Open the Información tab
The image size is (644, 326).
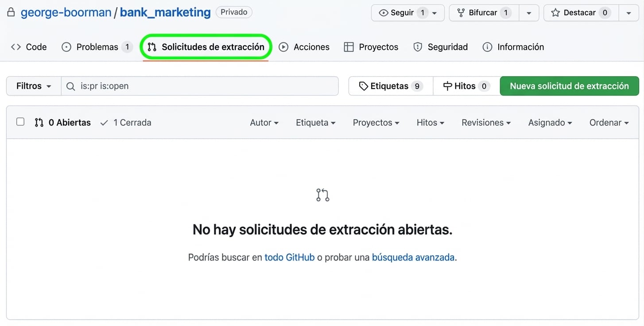pos(513,47)
